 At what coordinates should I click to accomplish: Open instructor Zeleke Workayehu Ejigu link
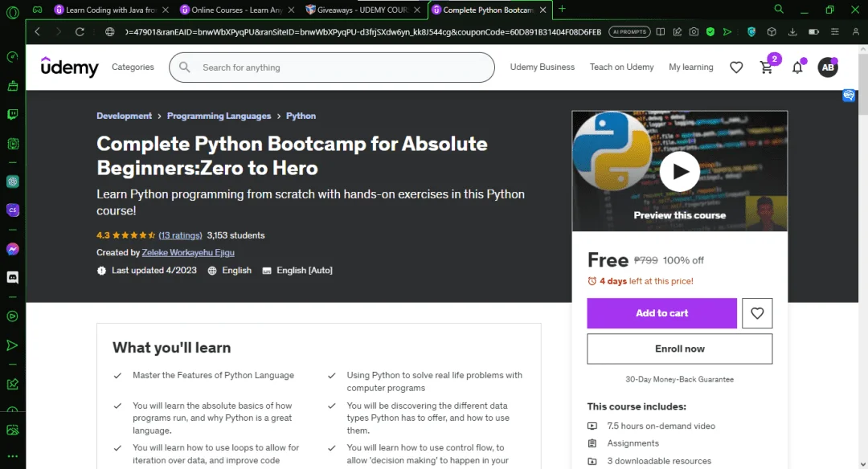click(188, 252)
